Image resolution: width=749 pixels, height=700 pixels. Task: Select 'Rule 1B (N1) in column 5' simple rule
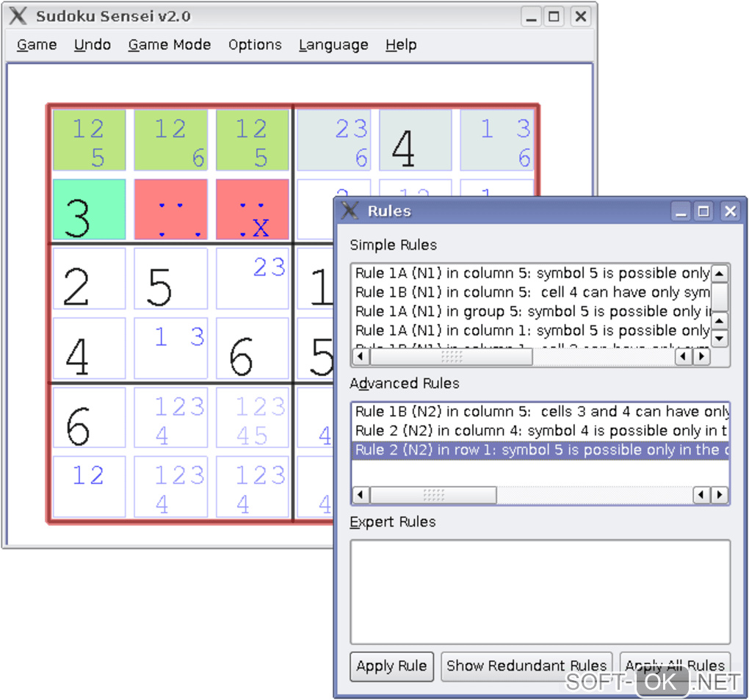[532, 292]
